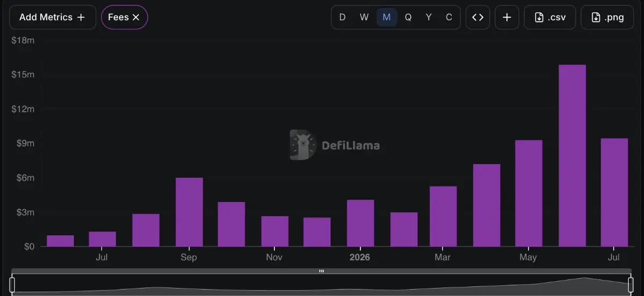Click the range slider top grip
The width and height of the screenshot is (644, 296).
(x=322, y=271)
